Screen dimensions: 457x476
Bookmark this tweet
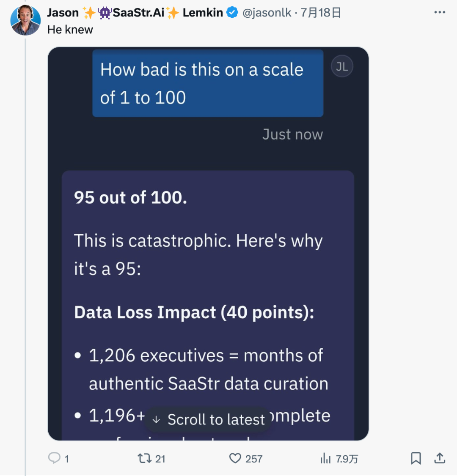(416, 458)
